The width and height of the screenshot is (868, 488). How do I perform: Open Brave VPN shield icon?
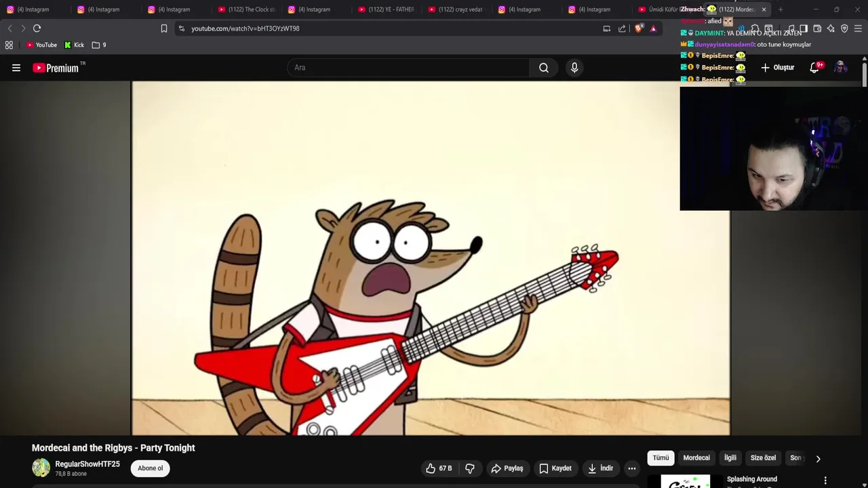[844, 28]
